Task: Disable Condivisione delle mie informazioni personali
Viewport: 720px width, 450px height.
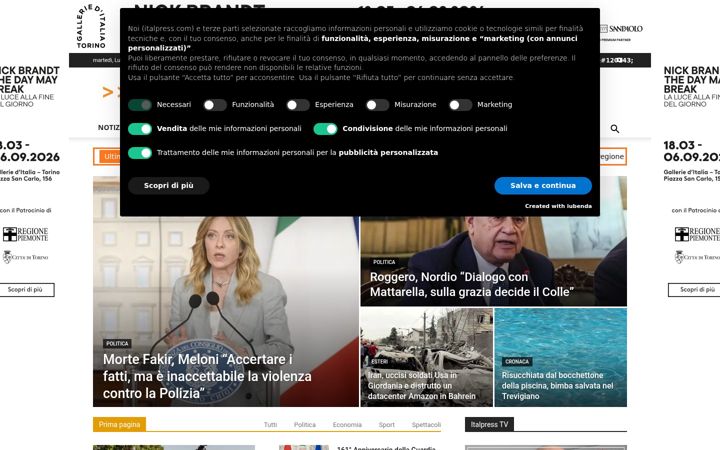Action: pos(326,129)
